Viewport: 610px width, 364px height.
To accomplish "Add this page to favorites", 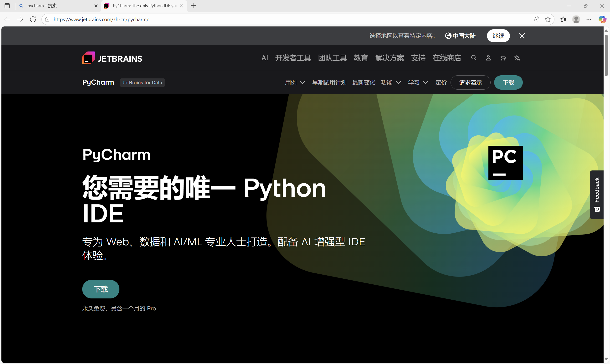I will pyautogui.click(x=548, y=19).
